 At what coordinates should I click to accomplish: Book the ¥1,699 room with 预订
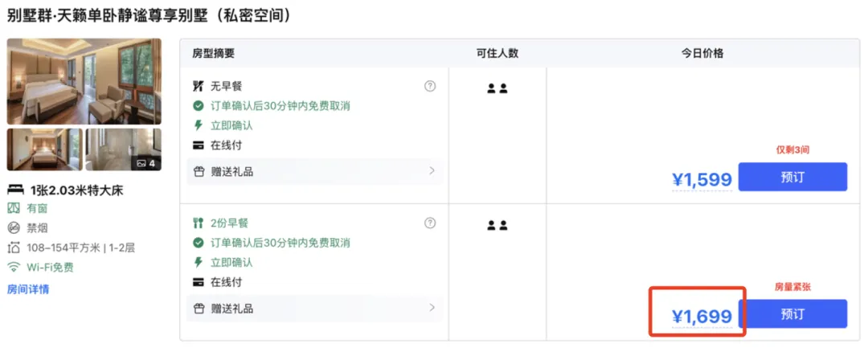tap(792, 313)
